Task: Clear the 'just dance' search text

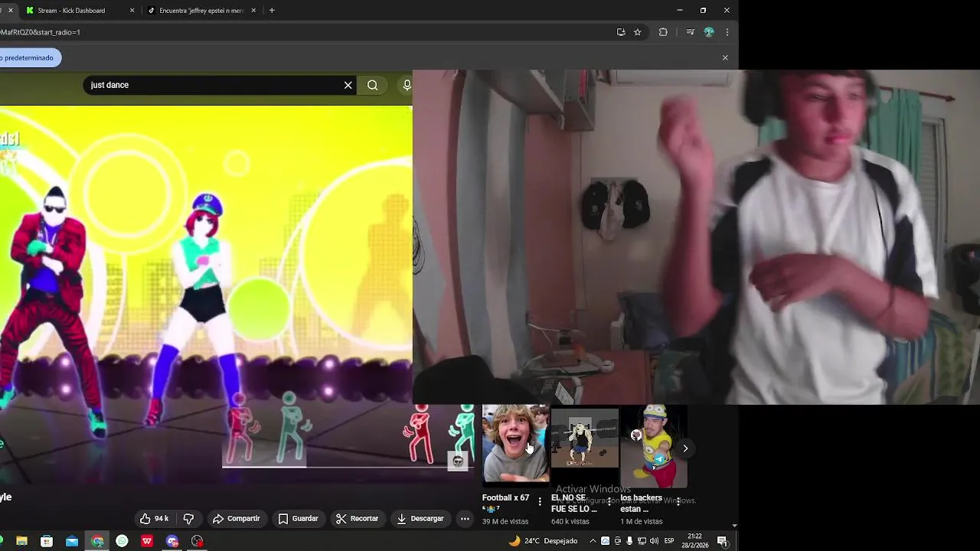Action: pos(348,85)
